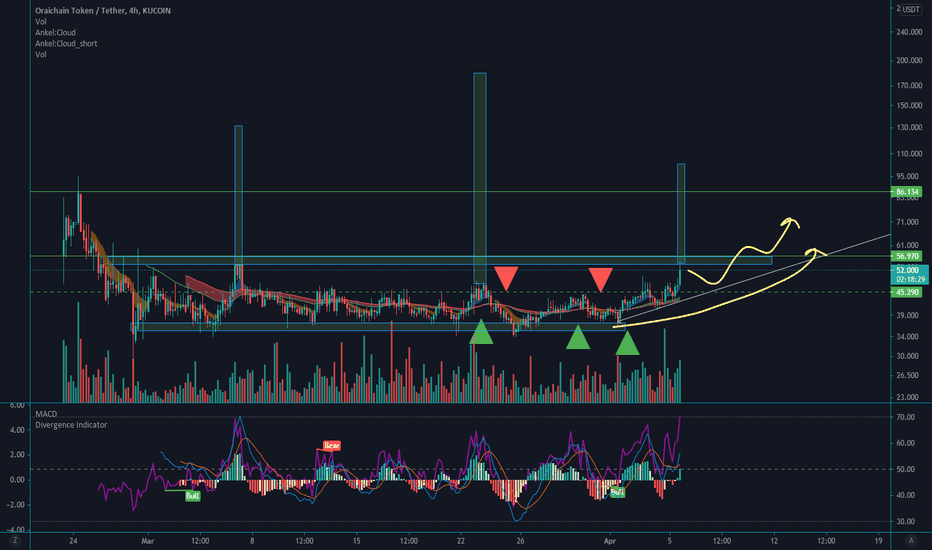The image size is (932, 550).
Task: Click the 86.134 price level label
Action: pos(907,191)
